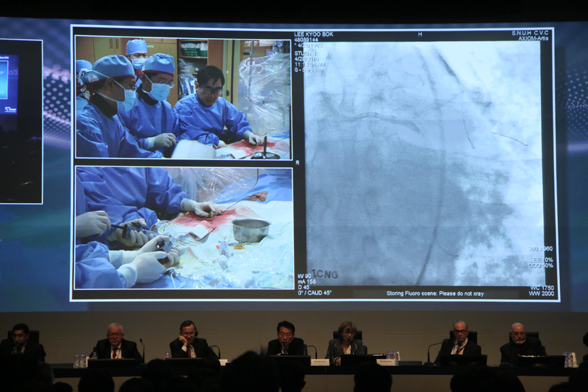Click the WW 2000 window width value

click(541, 294)
